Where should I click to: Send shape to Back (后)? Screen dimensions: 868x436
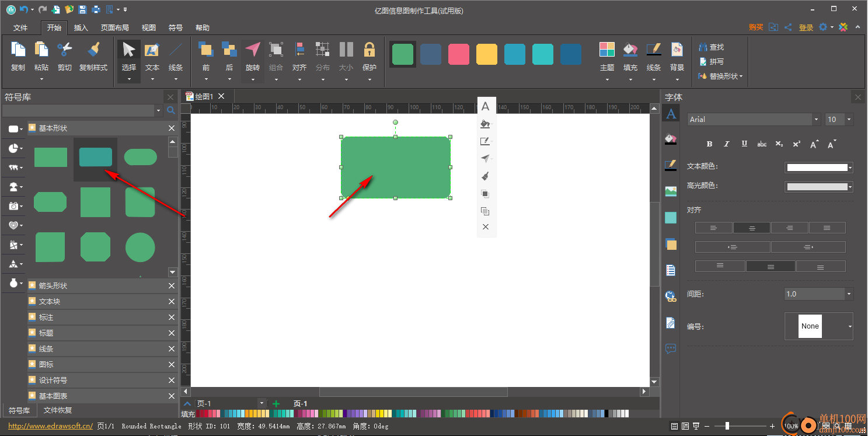coord(229,50)
